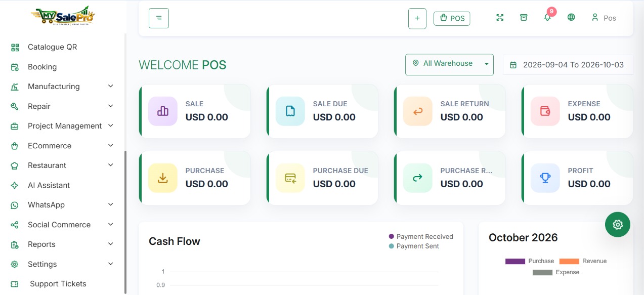
Task: Toggle fullscreen mode icon
Action: point(500,18)
